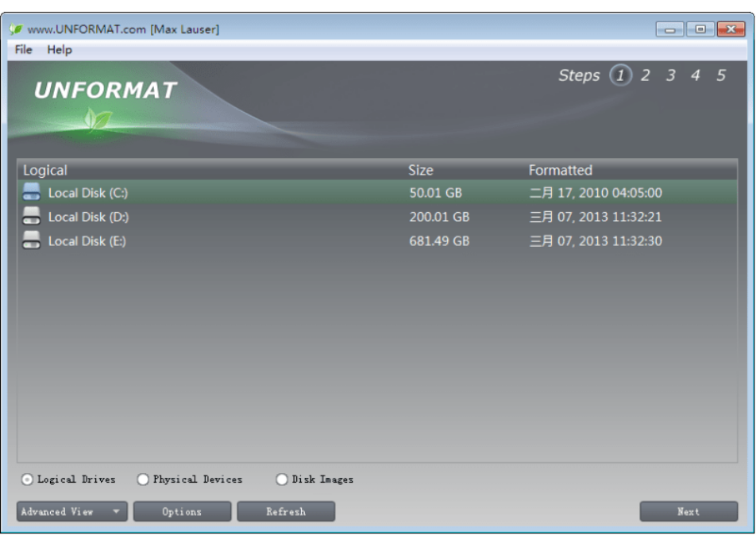Image resolution: width=756 pixels, height=535 pixels.
Task: Click the UNFORMAT leaf icon in title bar
Action: pos(16,29)
